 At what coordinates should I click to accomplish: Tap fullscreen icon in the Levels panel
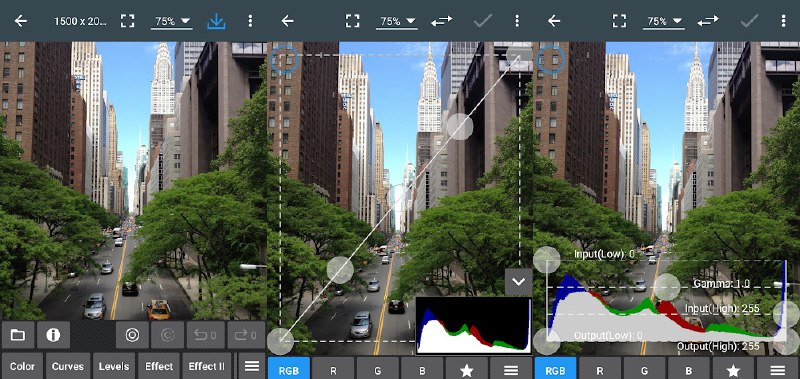[619, 21]
